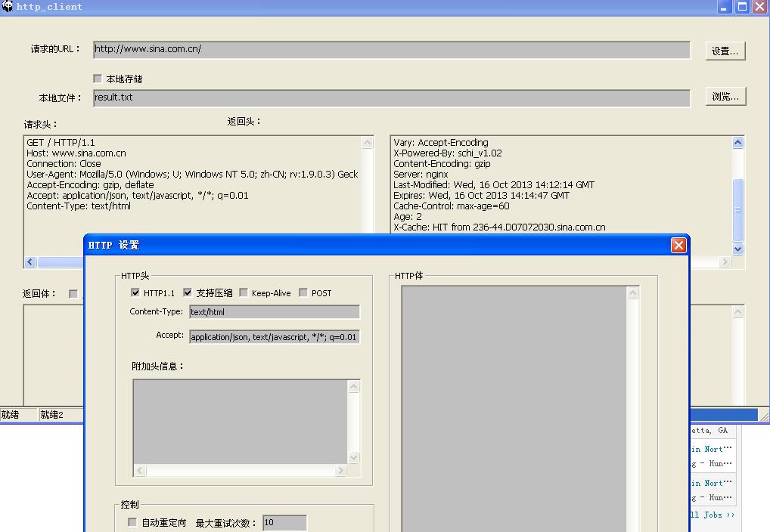Enable the POST checkbox

(303, 292)
